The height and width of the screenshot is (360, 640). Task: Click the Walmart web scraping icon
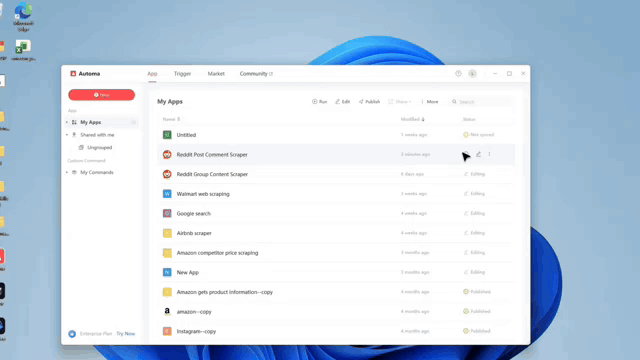[x=167, y=193]
